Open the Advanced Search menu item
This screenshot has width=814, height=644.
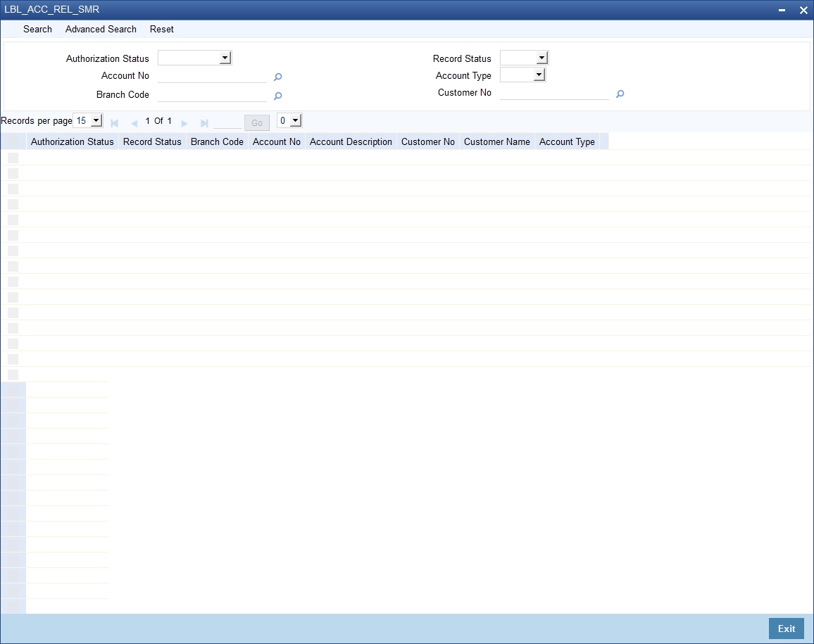click(x=101, y=29)
